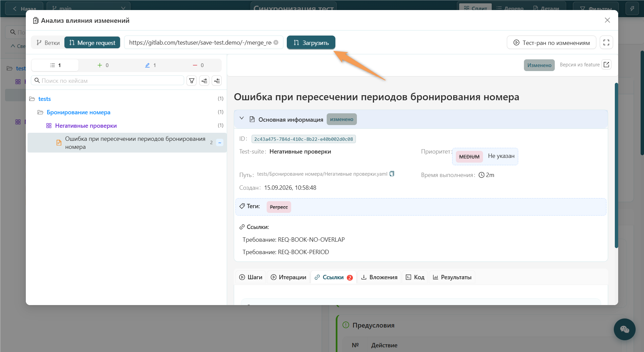Image resolution: width=644 pixels, height=352 pixels.
Task: Filter by added cases count 0
Action: 103,65
